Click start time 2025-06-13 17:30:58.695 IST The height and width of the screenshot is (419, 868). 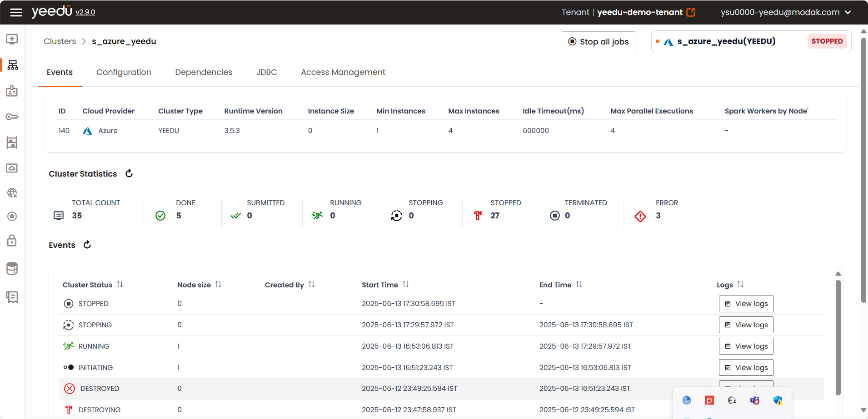click(x=409, y=304)
